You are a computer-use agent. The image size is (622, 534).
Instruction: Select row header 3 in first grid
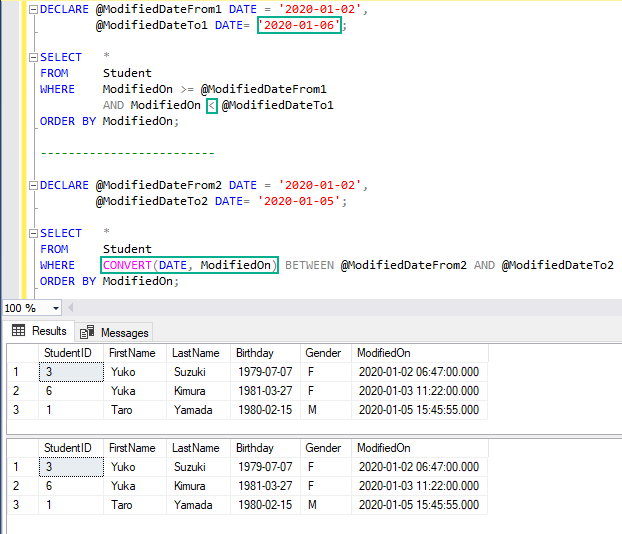(23, 410)
